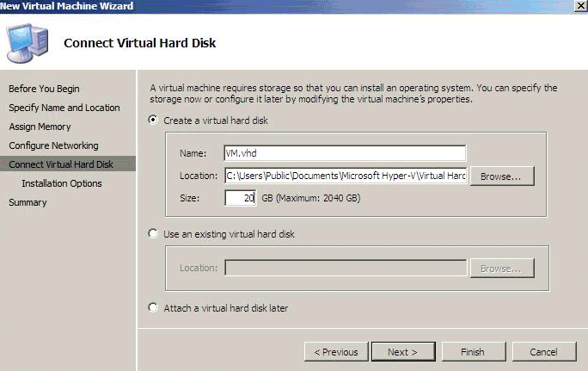
Task: Select Attach a virtual hard disk later
Action: [x=154, y=307]
